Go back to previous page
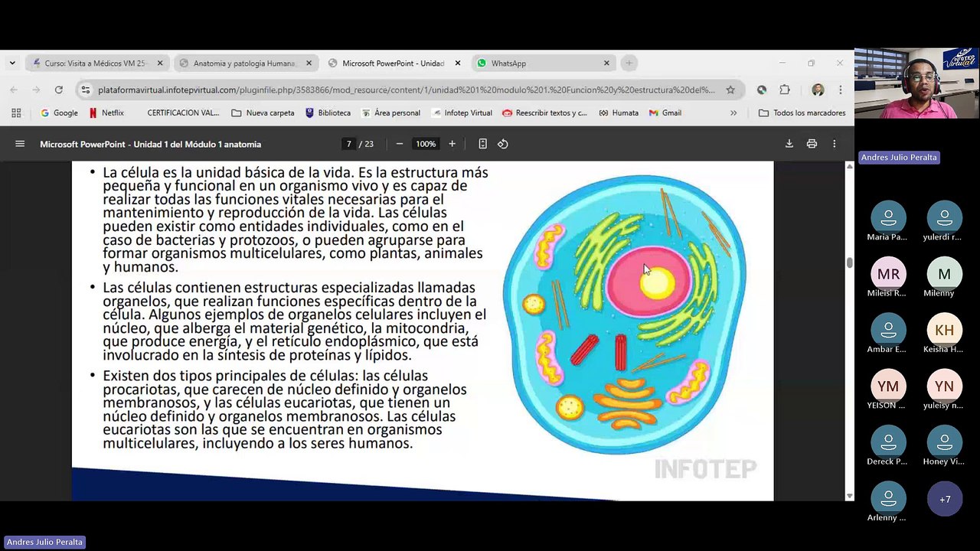This screenshot has width=980, height=551. (14, 90)
